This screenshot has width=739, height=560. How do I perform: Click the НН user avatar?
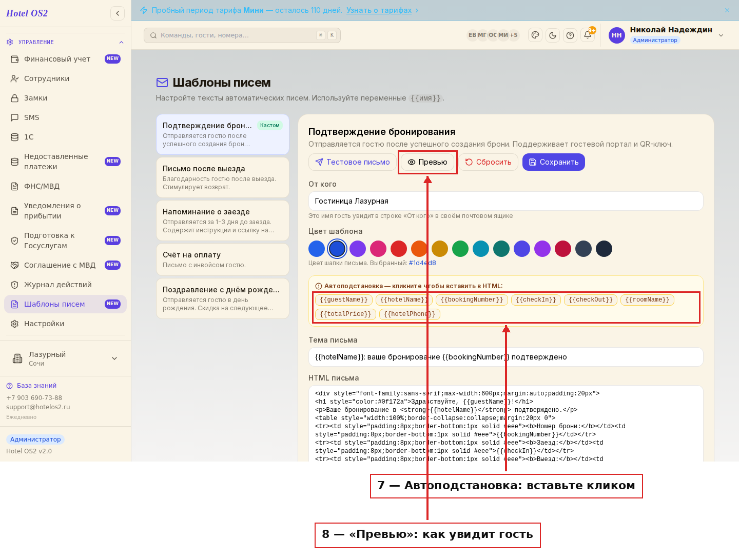(617, 35)
